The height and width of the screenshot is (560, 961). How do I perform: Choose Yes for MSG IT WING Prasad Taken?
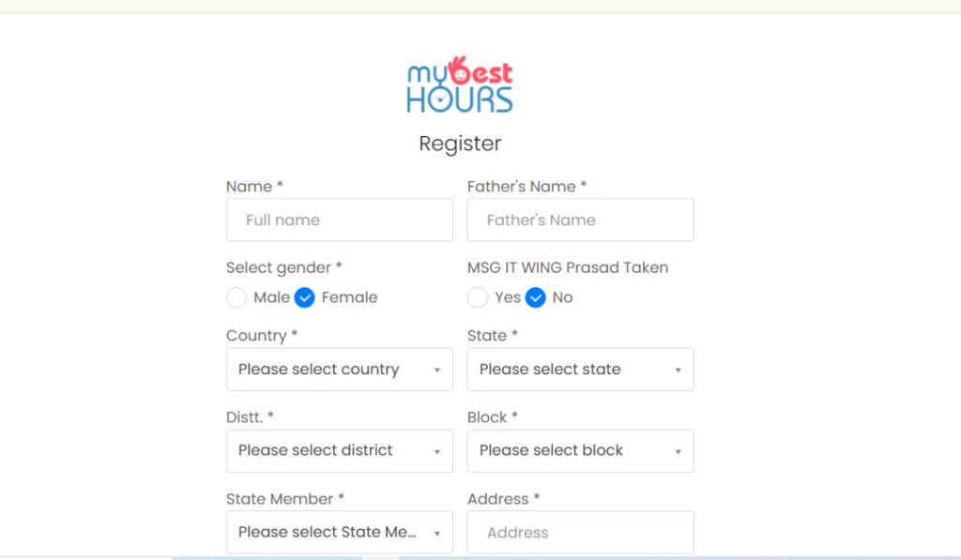pos(478,297)
